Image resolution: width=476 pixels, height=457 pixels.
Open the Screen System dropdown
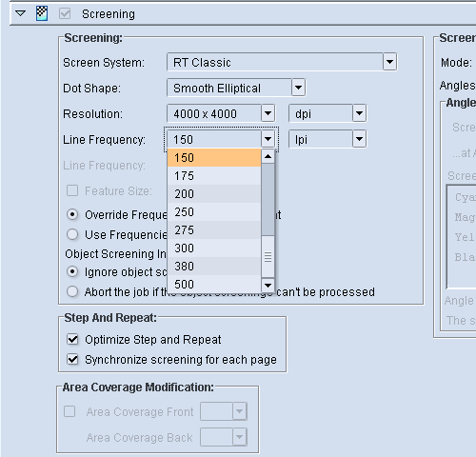pyautogui.click(x=389, y=62)
